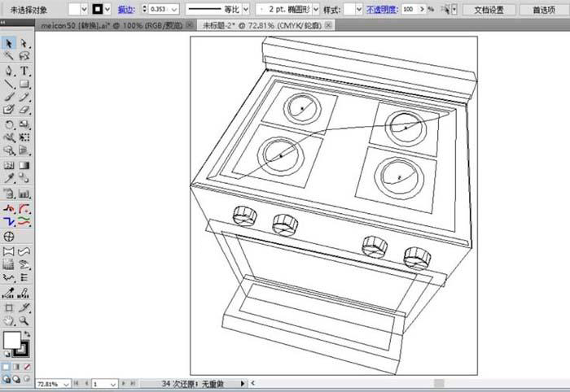The height and width of the screenshot is (392, 570).
Task: Open the 2 pt. 椭圆形 brush dropdown
Action: pyautogui.click(x=316, y=10)
